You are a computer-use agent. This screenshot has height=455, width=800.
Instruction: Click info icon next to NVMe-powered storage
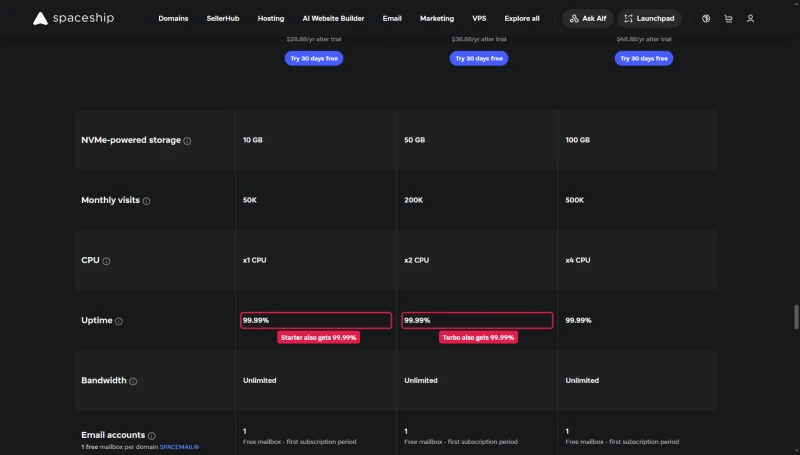(x=187, y=141)
